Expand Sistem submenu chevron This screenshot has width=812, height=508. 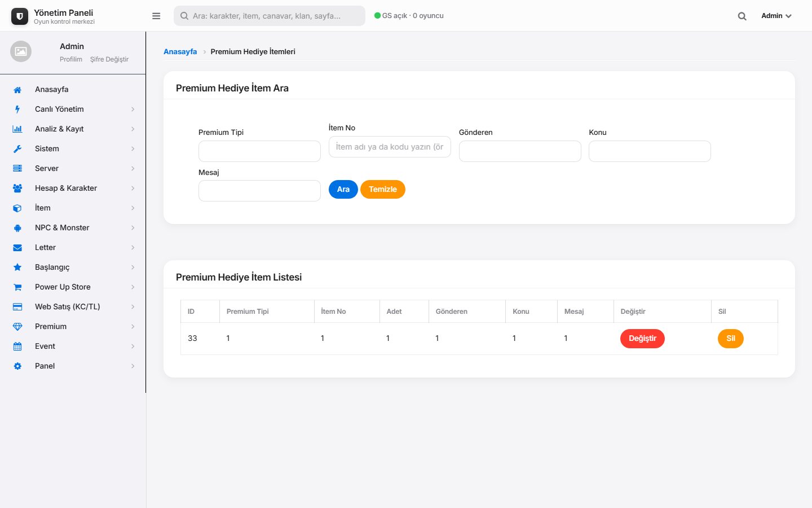[133, 149]
